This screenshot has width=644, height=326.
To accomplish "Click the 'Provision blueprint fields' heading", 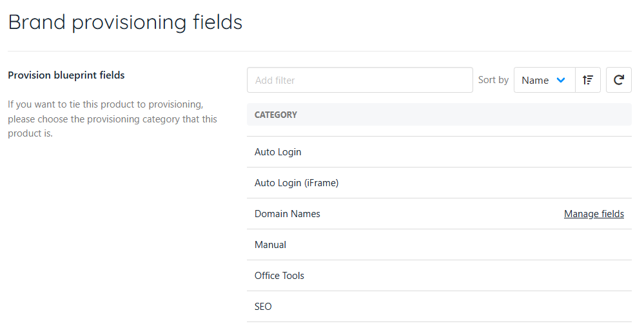I will (66, 75).
